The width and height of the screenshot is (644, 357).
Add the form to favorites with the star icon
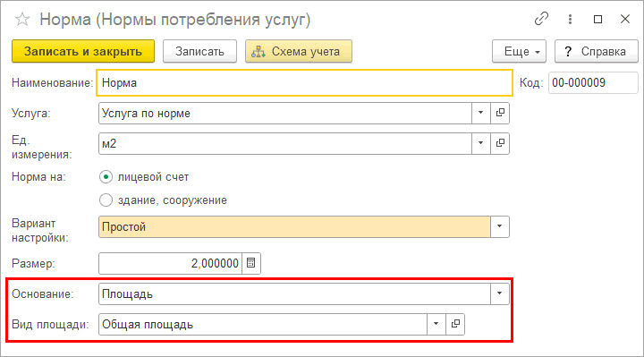click(22, 20)
